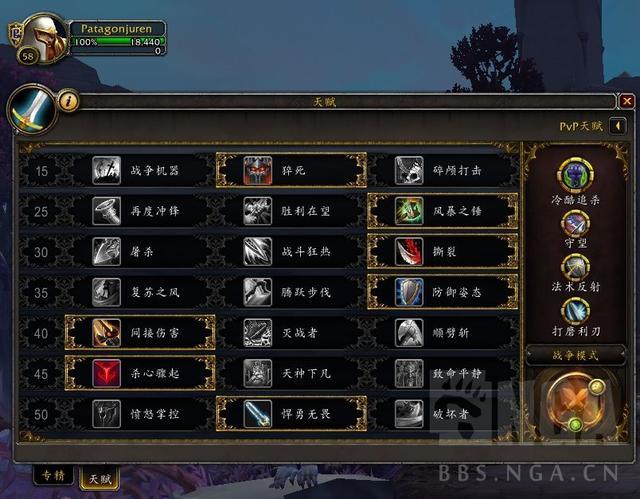Pick the 风暴之锤 talent icon
This screenshot has width=640, height=499.
coord(409,211)
